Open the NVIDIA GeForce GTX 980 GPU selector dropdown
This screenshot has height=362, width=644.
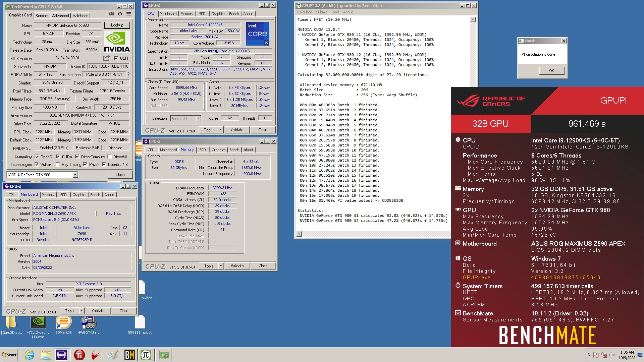75,175
